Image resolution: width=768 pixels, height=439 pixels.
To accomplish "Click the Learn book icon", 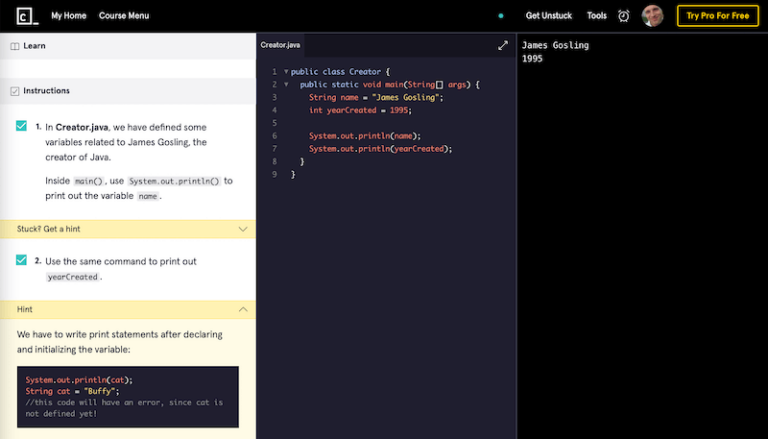I will click(x=14, y=46).
